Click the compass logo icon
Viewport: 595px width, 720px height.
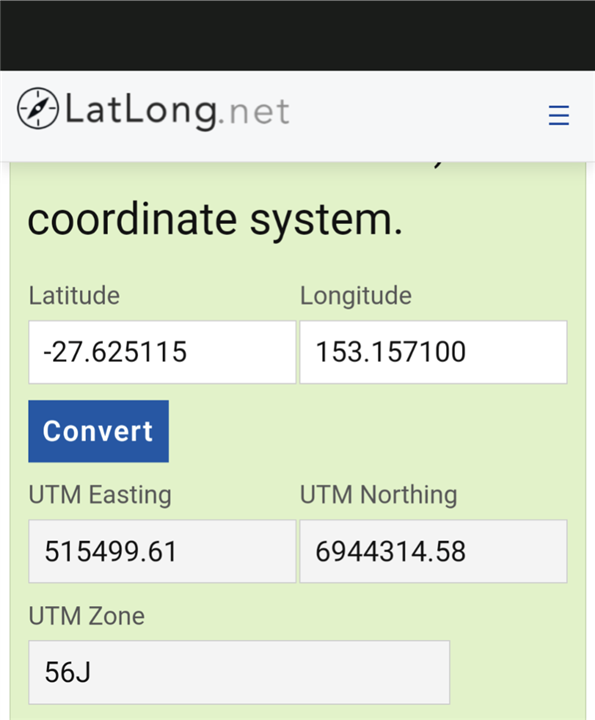tap(38, 108)
